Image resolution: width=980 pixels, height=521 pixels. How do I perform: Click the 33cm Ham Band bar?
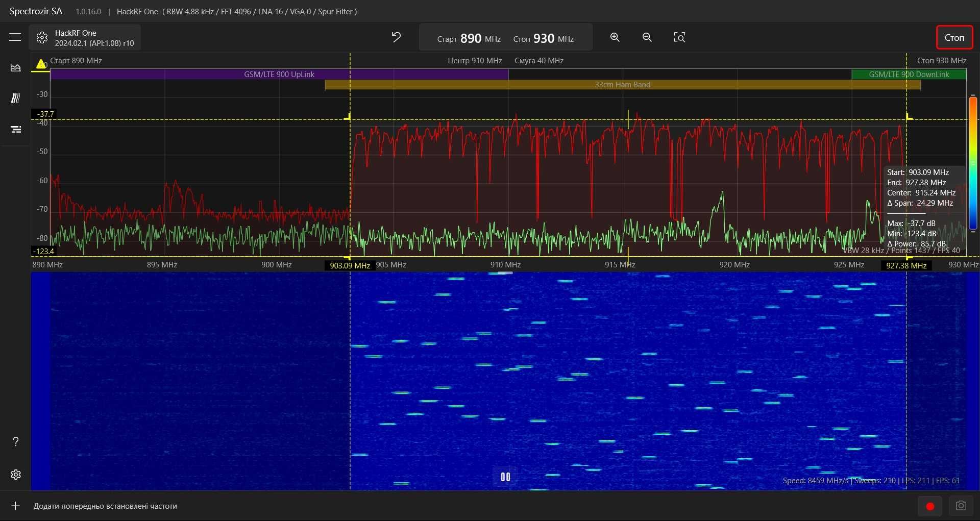tap(622, 85)
